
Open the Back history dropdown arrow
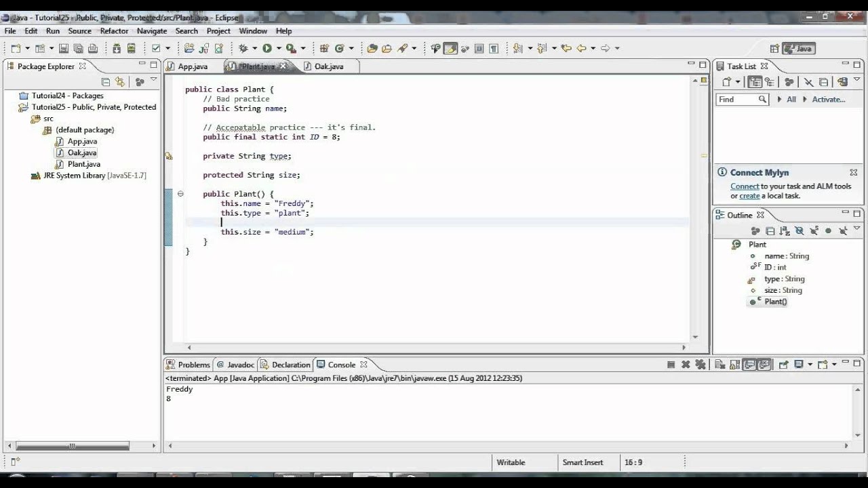coord(593,48)
